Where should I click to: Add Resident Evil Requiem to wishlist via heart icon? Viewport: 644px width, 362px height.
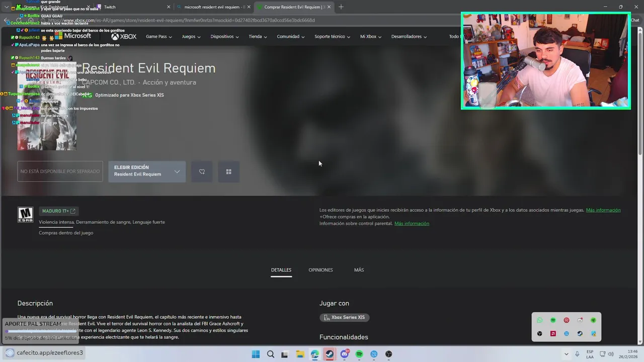[x=202, y=171]
